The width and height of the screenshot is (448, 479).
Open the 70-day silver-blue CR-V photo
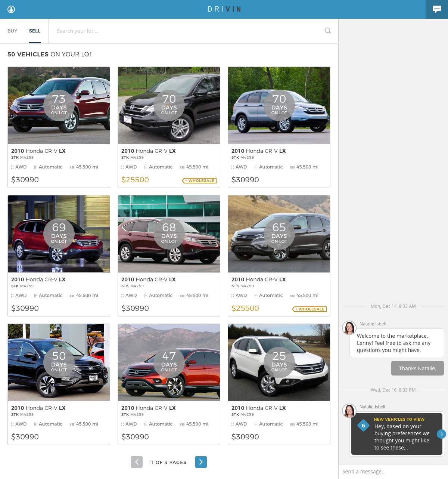tap(279, 105)
